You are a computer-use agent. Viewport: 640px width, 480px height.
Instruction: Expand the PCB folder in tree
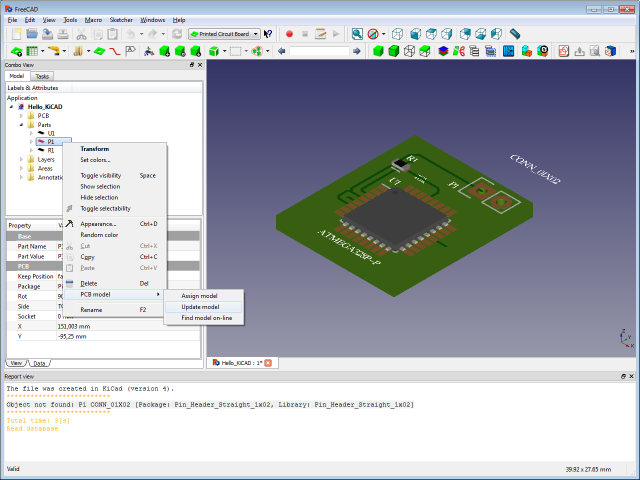tap(21, 116)
